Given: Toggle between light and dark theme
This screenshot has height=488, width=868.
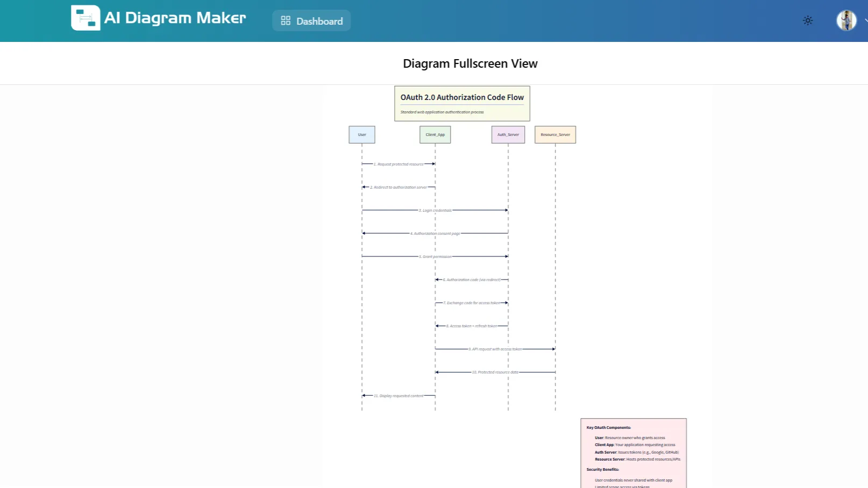Looking at the screenshot, I should coord(808,20).
